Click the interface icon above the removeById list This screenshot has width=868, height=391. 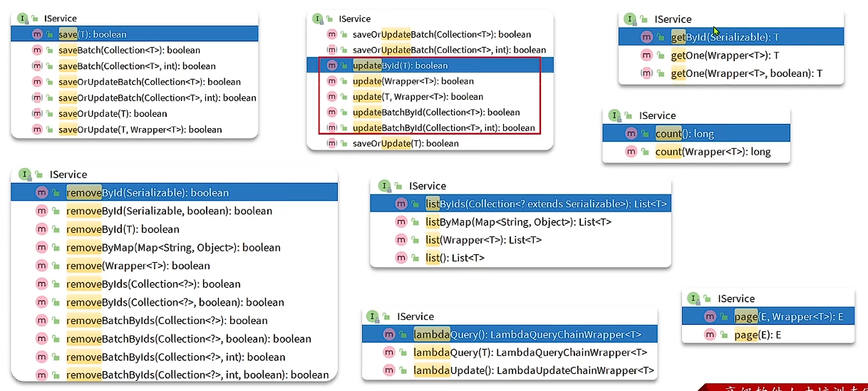pos(25,174)
